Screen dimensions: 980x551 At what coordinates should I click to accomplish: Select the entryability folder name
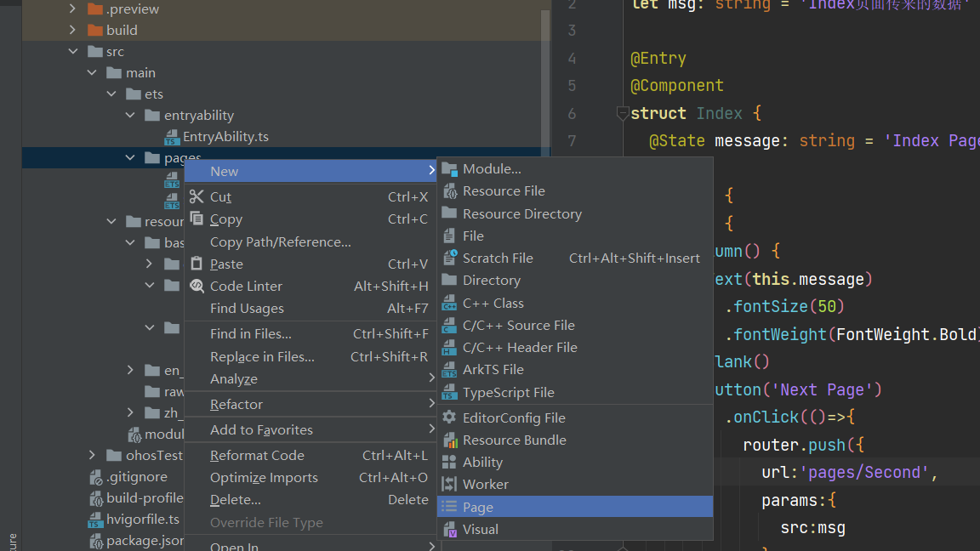(x=199, y=116)
